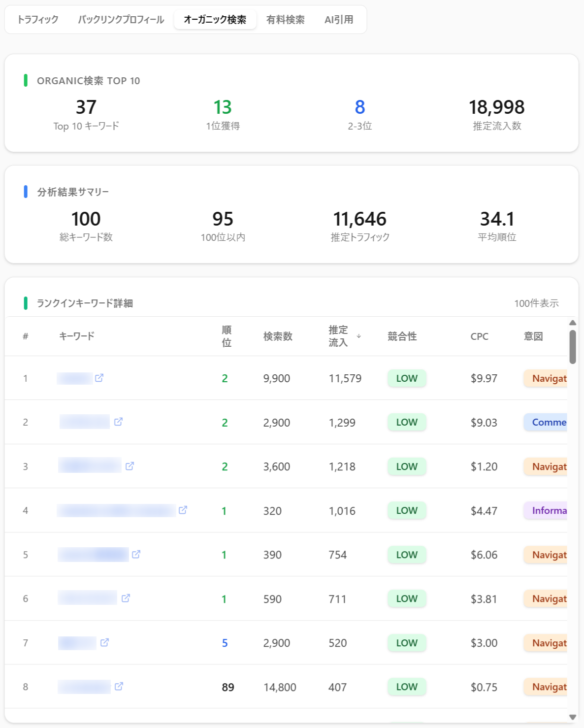584x728 pixels.
Task: Click the CPC column header
Action: (479, 336)
